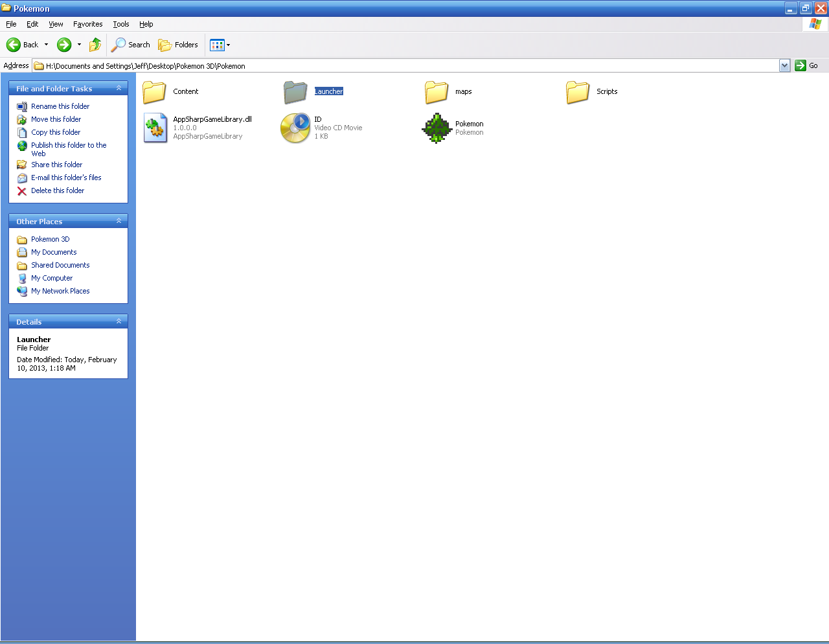Click the E-mail folder's files envelope icon
Screen dimensions: 829x644
click(22, 178)
